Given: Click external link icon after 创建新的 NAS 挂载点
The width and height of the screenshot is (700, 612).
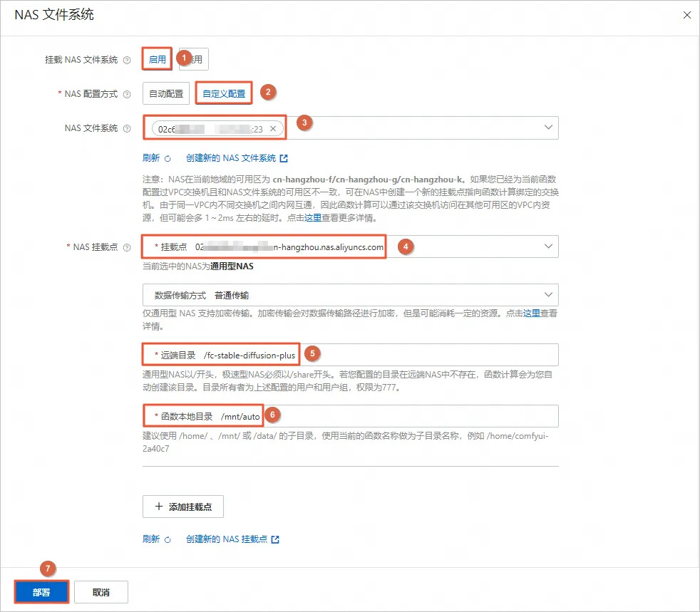Looking at the screenshot, I should pos(275,539).
